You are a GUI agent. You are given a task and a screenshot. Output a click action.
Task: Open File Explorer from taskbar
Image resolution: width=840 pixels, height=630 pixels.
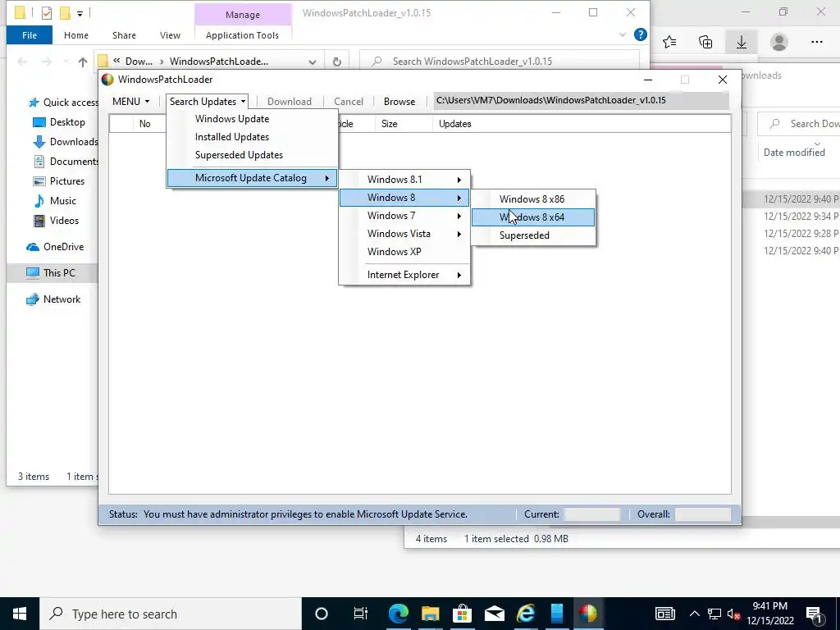point(430,614)
